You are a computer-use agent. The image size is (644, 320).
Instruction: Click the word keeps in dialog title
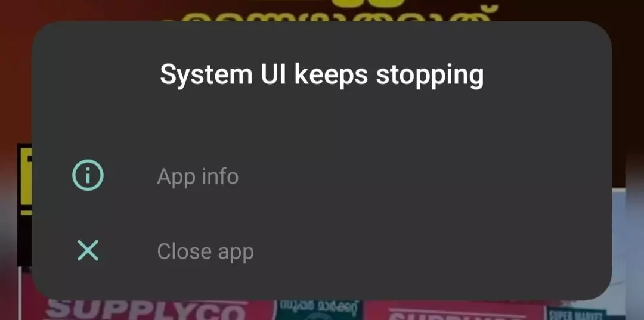coord(331,76)
